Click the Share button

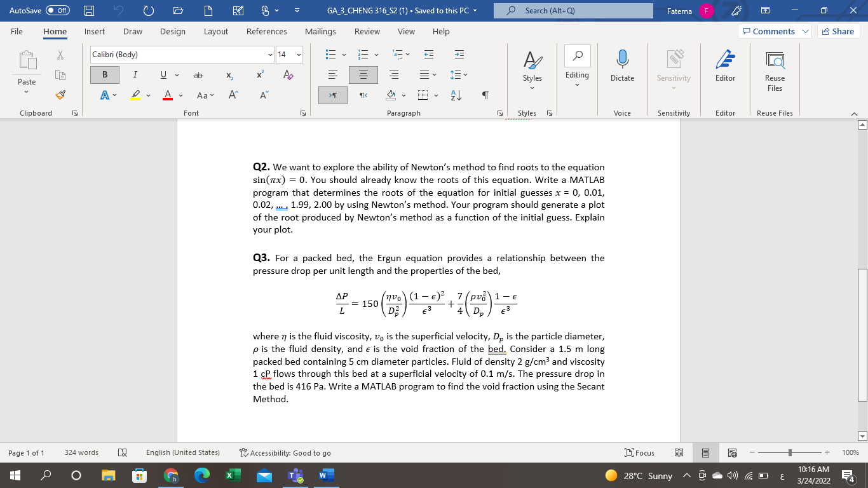pos(837,31)
